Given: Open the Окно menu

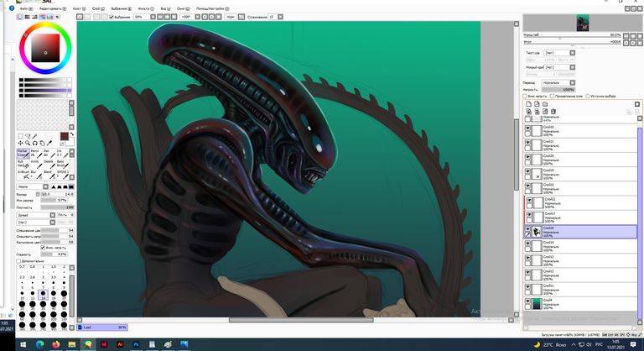Looking at the screenshot, I should click(x=183, y=8).
